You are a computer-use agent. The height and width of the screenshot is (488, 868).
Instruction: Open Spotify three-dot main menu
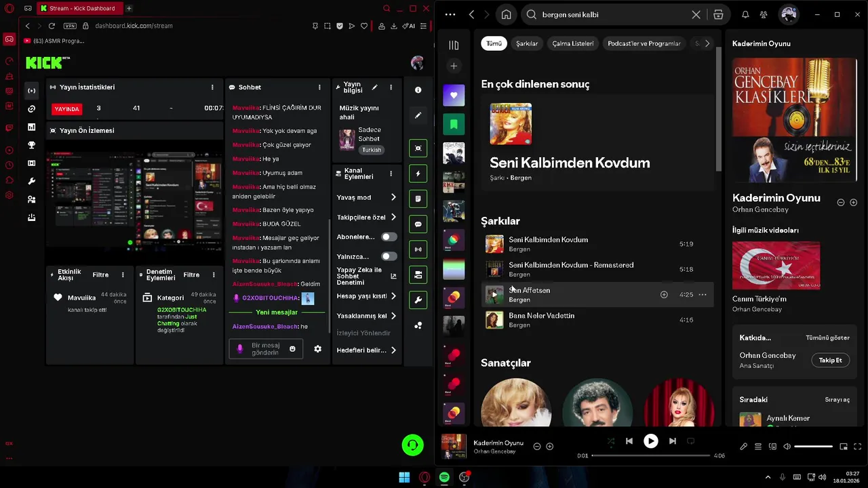coord(450,14)
